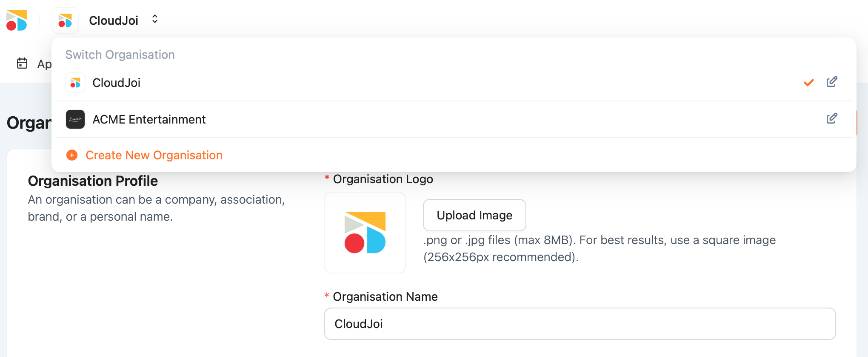Select the CloudJoi organisation from the list
The height and width of the screenshot is (357, 868).
[117, 83]
